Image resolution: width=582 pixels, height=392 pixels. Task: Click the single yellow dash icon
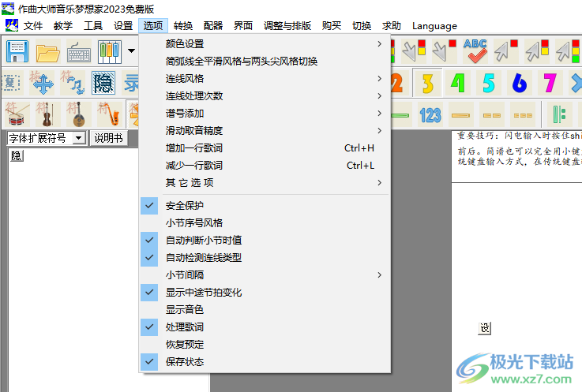point(460,115)
